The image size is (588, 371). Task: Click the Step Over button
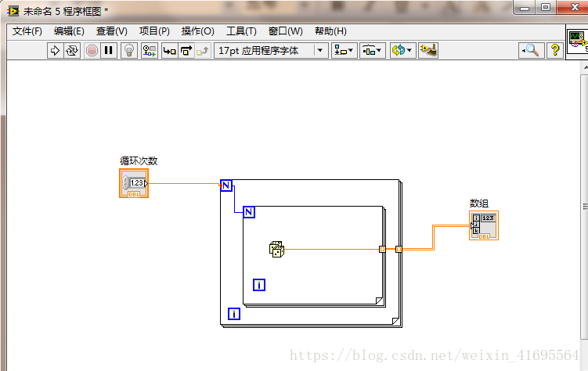click(186, 51)
